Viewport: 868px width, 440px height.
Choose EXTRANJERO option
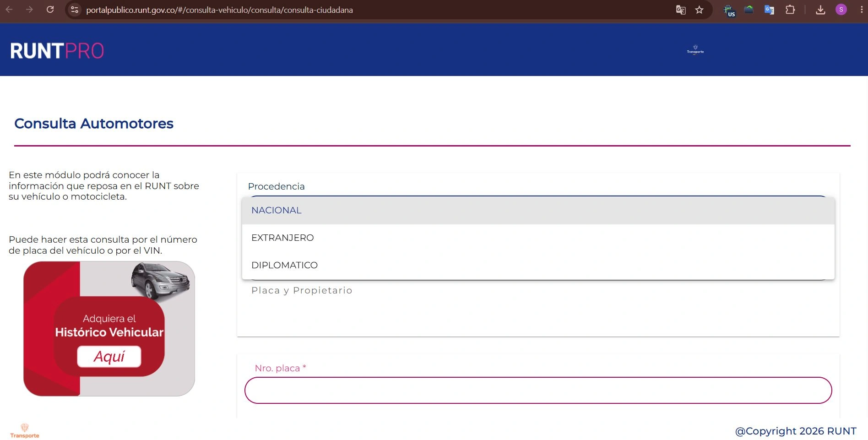(x=538, y=238)
